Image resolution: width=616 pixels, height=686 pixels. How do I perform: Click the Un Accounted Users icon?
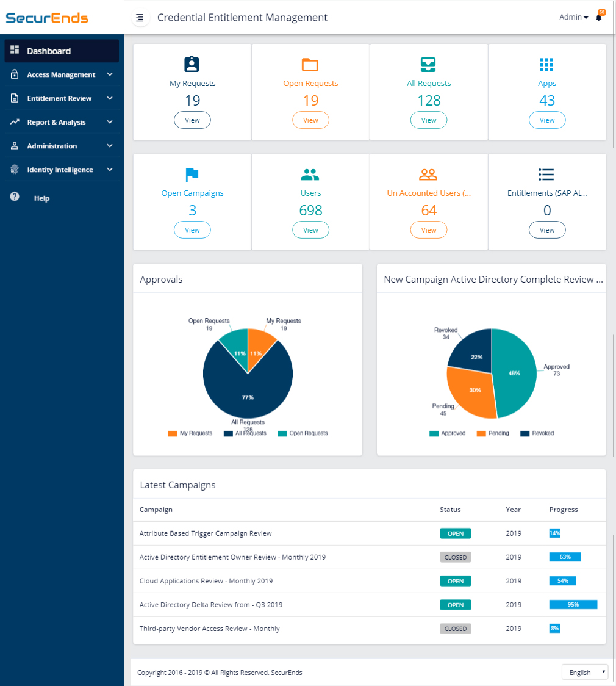pyautogui.click(x=428, y=174)
